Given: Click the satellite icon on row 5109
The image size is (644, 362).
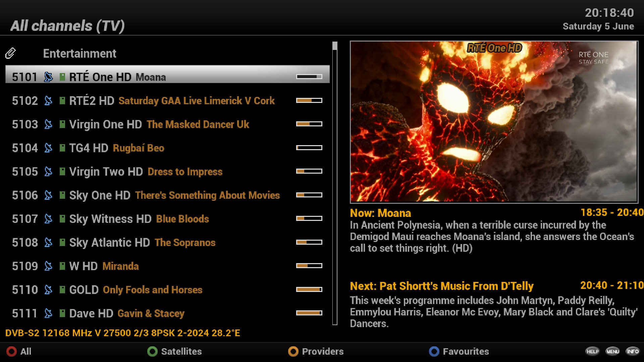Looking at the screenshot, I should click(48, 266).
